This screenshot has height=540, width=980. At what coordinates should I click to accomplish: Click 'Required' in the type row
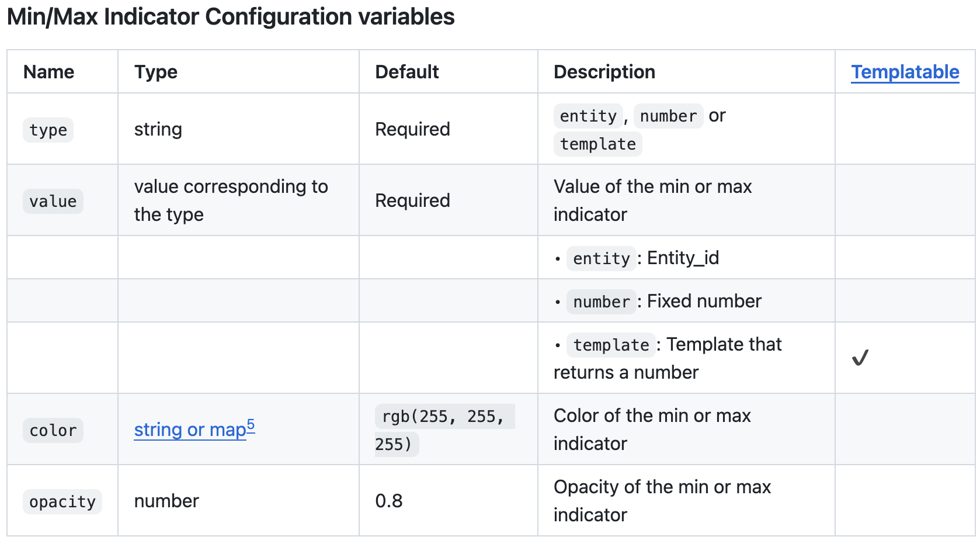(412, 129)
